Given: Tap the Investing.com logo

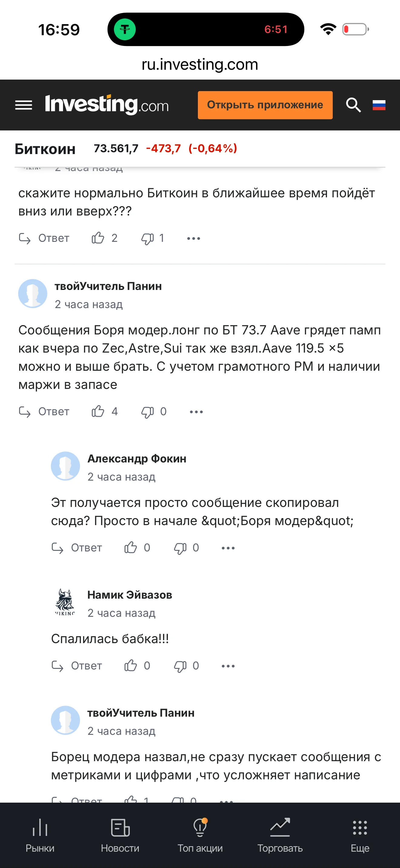Looking at the screenshot, I should 107,104.
